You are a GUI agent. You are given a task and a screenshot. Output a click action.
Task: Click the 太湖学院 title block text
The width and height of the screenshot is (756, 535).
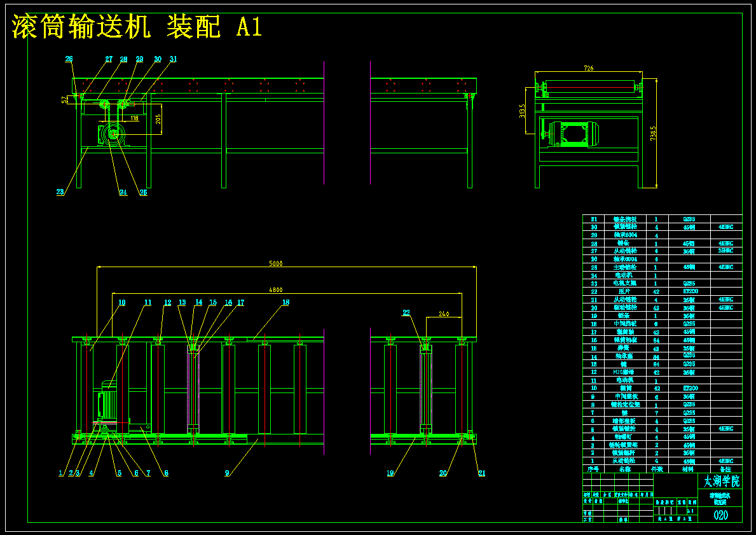(721, 481)
